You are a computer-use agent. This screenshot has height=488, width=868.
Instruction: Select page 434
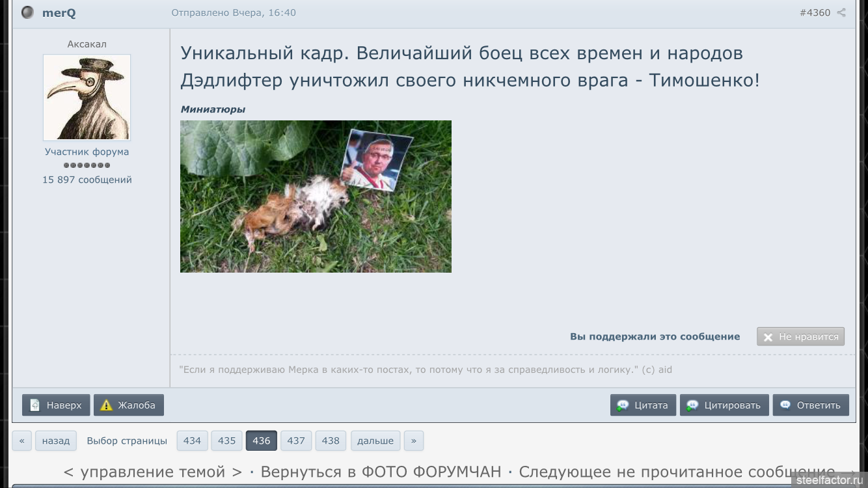point(192,441)
